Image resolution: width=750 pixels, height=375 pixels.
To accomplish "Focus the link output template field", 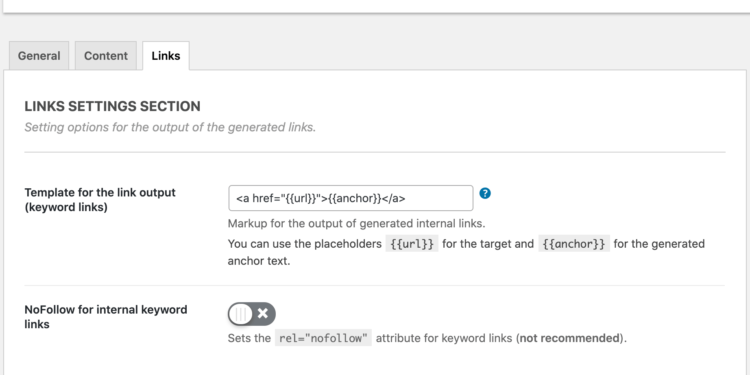I will click(351, 198).
